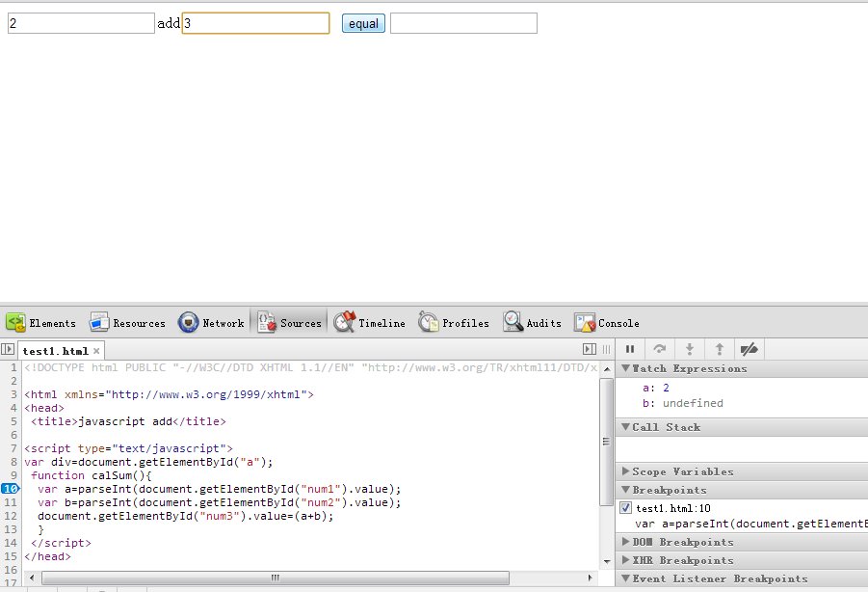Click the code editor scroll down arrow

pos(607,561)
